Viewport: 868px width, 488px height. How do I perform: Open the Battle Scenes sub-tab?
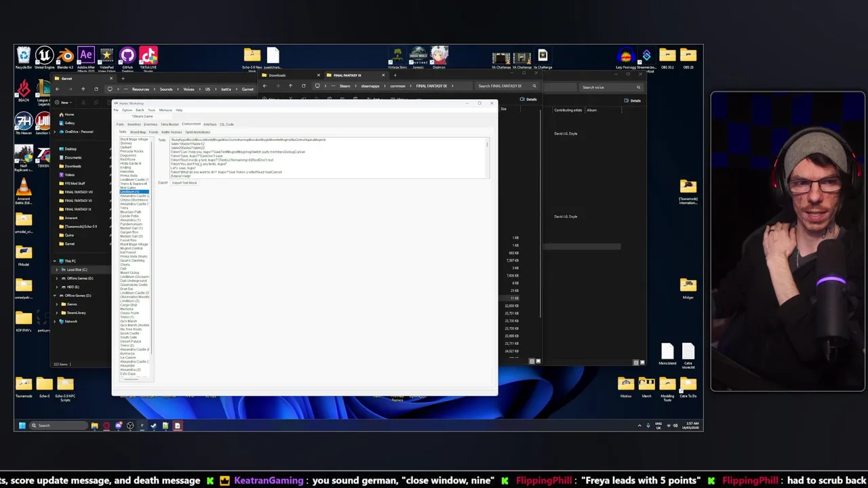coord(172,132)
